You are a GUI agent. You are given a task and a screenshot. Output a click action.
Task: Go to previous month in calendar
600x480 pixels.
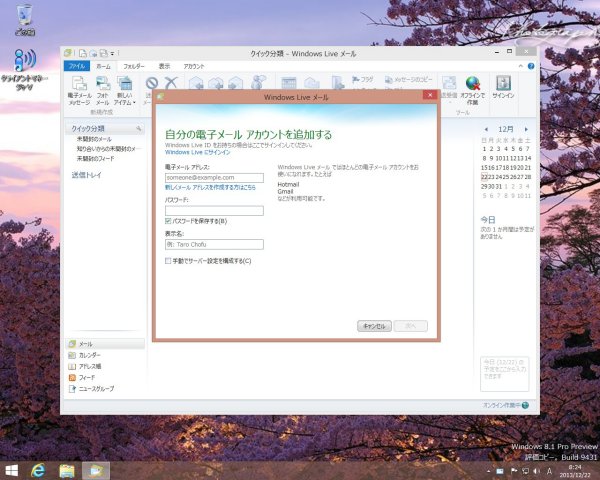click(486, 129)
